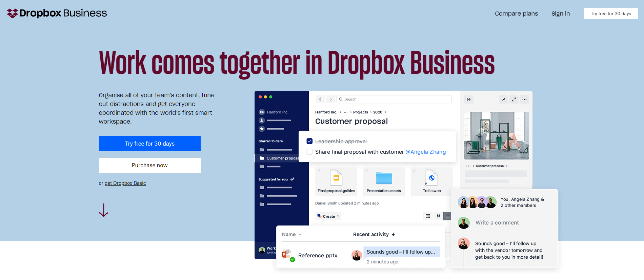Open the Compare plans page
The height and width of the screenshot is (280, 644).
click(516, 14)
